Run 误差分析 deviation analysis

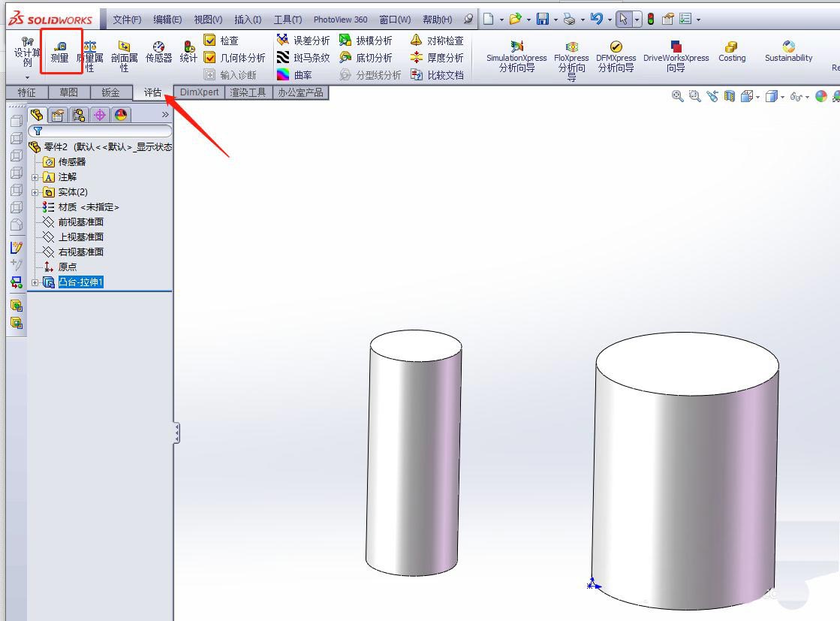[x=303, y=41]
